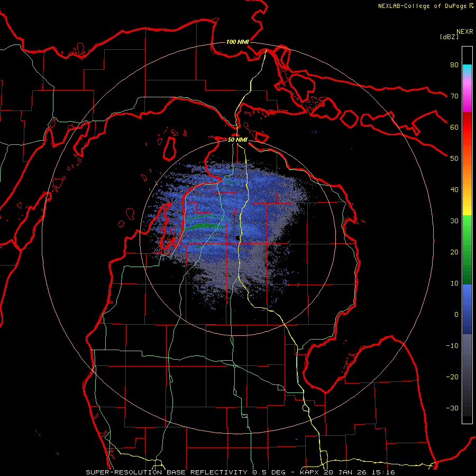Click the -20 value on the dBZ scale
The width and height of the screenshot is (476, 476).
click(452, 377)
